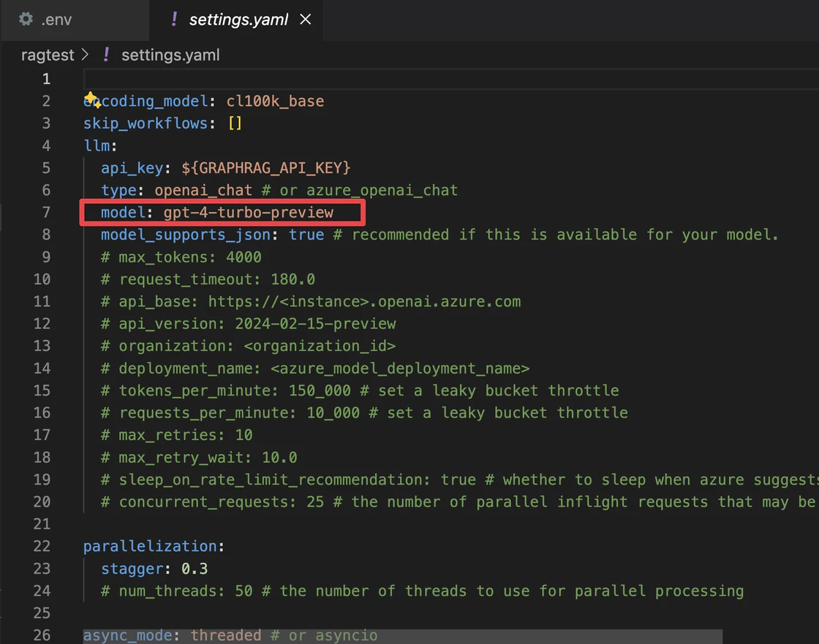
Task: Click the sparkle AI suggestion icon on line 2
Action: click(x=92, y=99)
